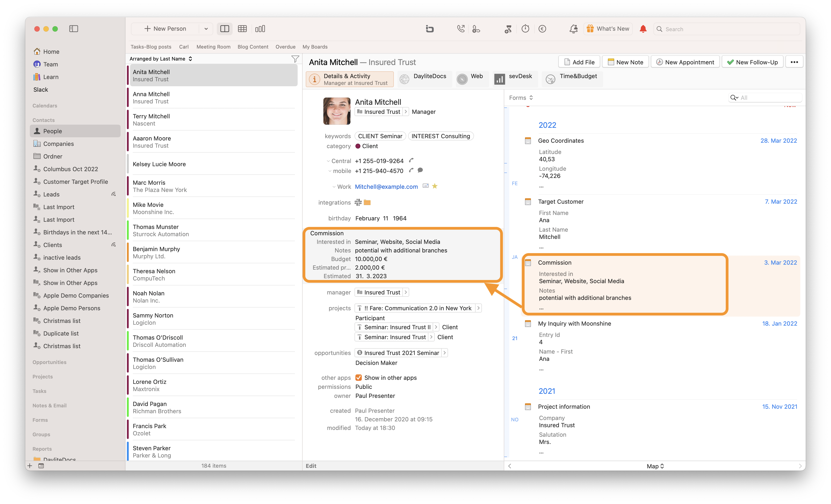Click the Client category color dot
The image size is (831, 504).
pos(358,146)
